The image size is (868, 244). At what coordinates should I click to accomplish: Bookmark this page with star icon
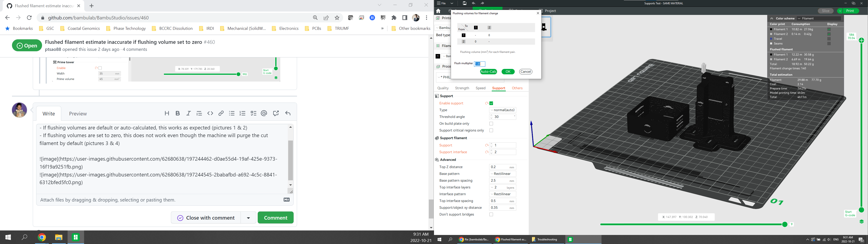pyautogui.click(x=337, y=18)
